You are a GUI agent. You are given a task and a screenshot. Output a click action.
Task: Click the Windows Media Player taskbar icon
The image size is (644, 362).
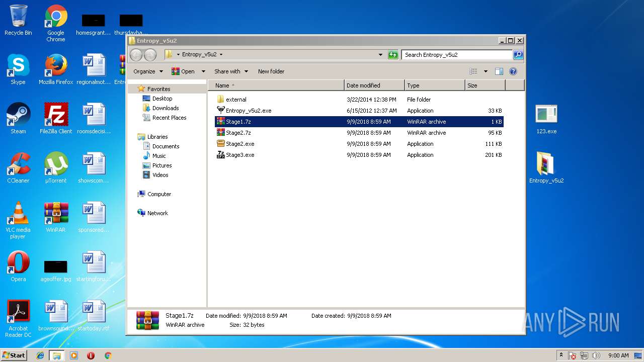coord(74,355)
